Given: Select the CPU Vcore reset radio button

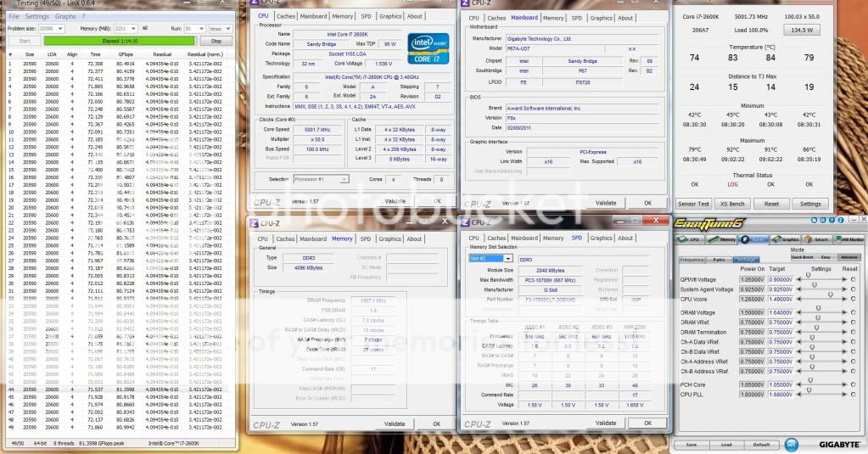Looking at the screenshot, I should 853,299.
